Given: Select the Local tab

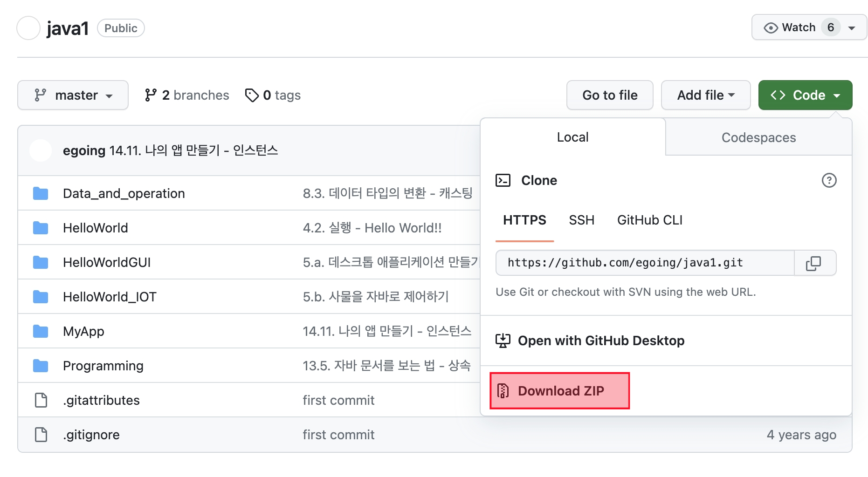Looking at the screenshot, I should 573,137.
